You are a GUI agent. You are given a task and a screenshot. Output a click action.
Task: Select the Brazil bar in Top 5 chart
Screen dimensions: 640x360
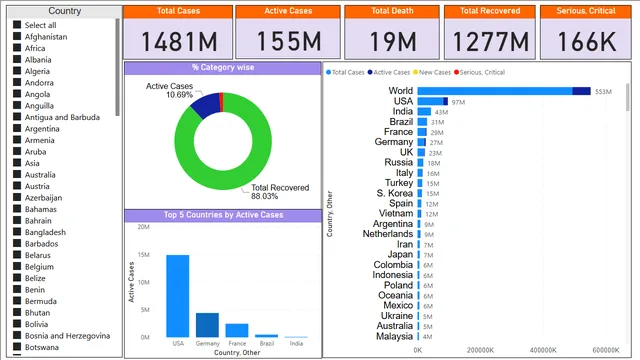(267, 336)
